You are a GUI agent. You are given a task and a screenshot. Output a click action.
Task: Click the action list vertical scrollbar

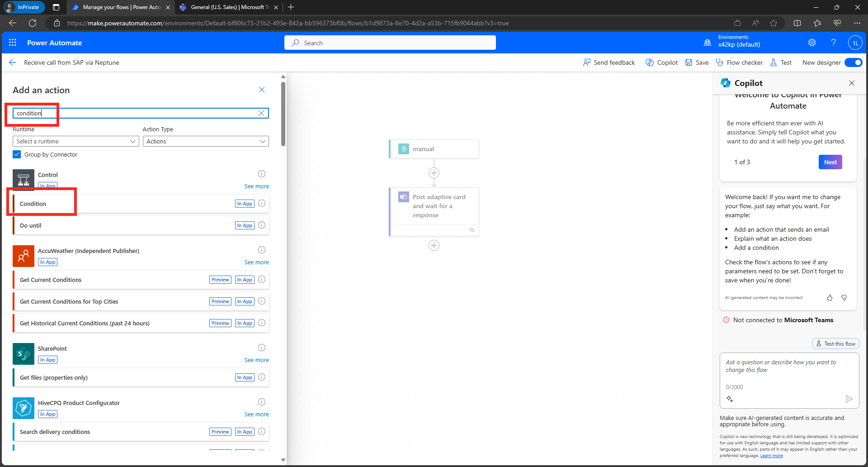[x=283, y=114]
